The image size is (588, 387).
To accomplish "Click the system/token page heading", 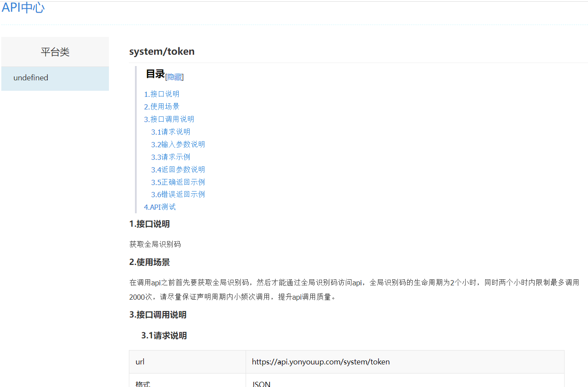I will (x=162, y=52).
